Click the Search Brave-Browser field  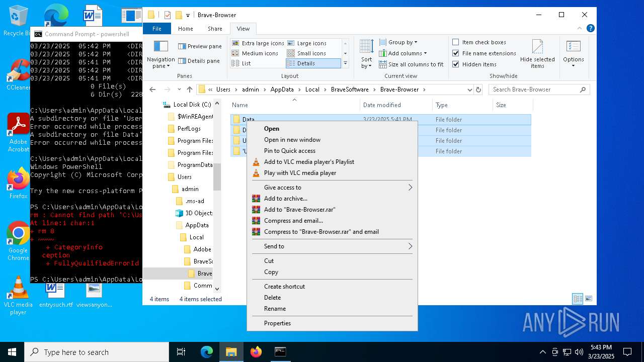pos(539,89)
